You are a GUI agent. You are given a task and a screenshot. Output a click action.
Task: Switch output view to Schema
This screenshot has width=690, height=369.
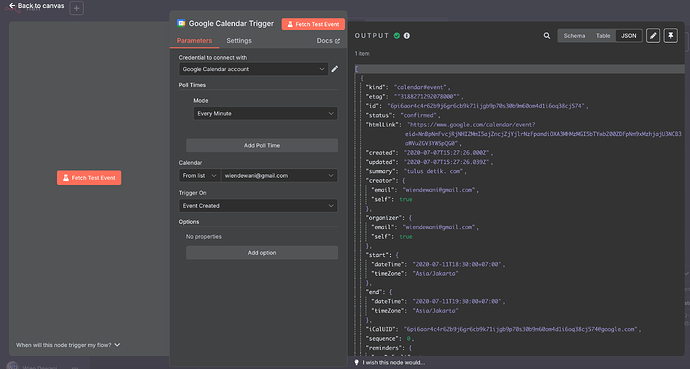574,36
